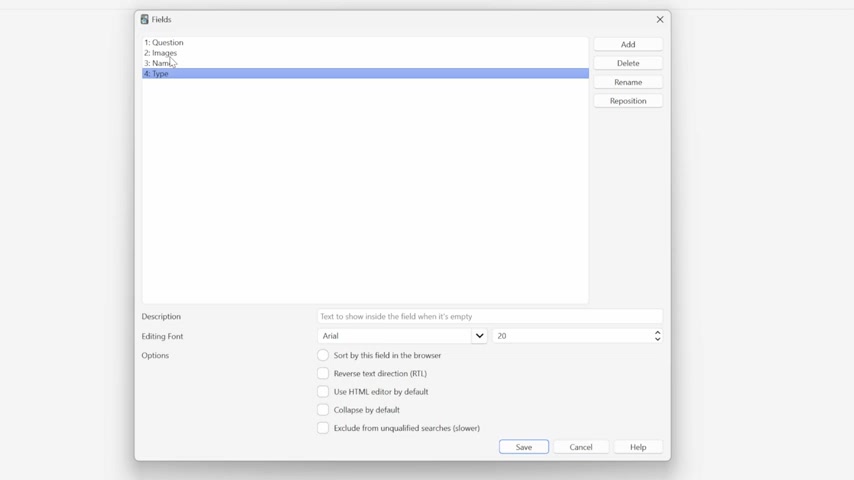Screen dimensions: 854x480
Task: Close the Fields dialog window
Action: pos(659,19)
